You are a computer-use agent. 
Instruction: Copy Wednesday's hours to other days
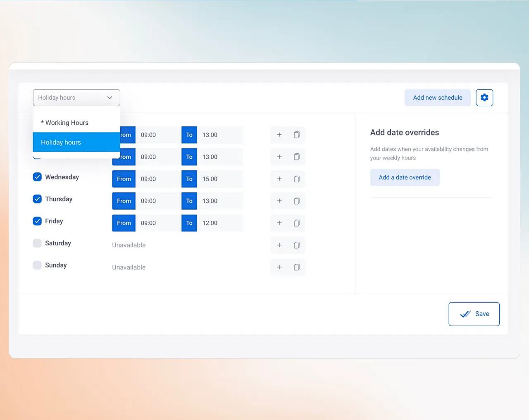click(297, 179)
